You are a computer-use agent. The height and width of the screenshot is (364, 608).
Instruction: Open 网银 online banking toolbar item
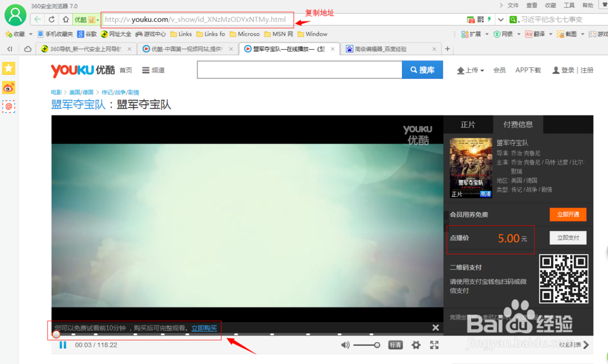click(x=503, y=34)
